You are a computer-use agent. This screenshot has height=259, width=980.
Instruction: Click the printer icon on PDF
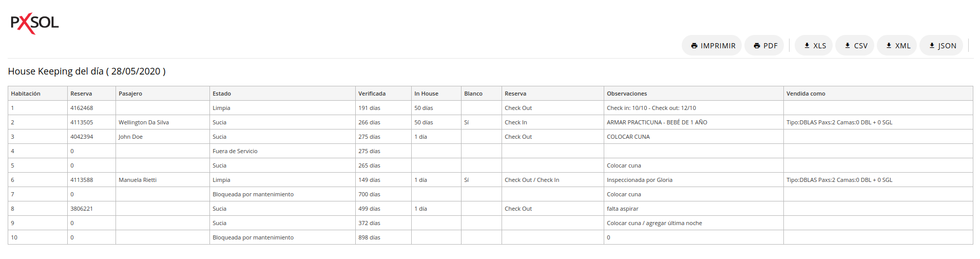757,46
